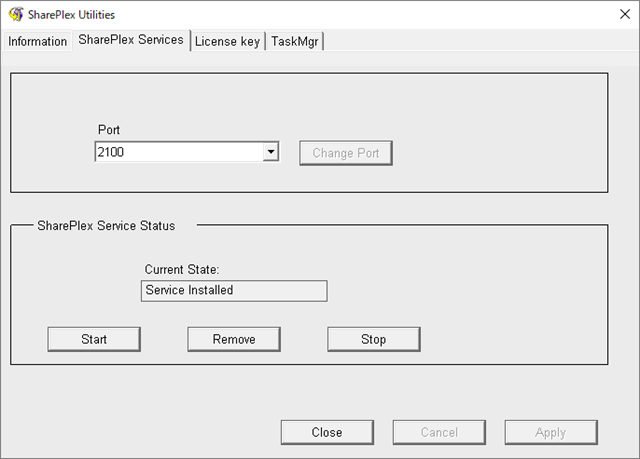Screen dimensions: 640x459
Task: Click the Close button at the bottom
Action: [x=327, y=432]
